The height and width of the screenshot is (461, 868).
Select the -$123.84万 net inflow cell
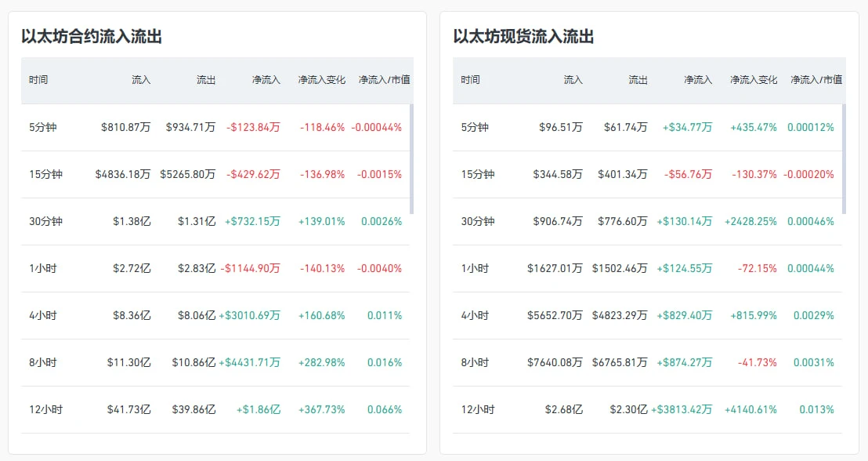coord(254,128)
